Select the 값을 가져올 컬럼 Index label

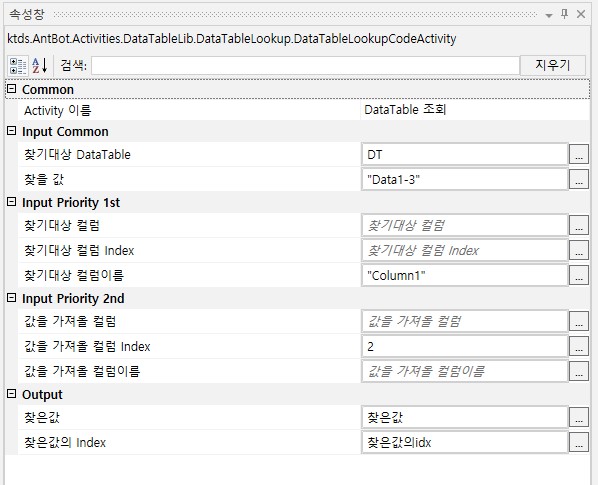coord(87,346)
